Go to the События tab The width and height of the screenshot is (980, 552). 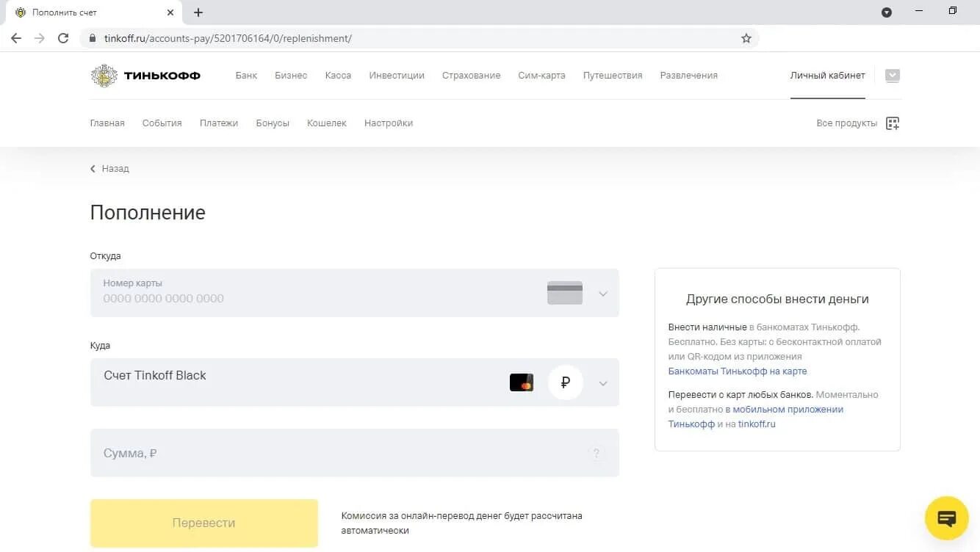tap(162, 123)
